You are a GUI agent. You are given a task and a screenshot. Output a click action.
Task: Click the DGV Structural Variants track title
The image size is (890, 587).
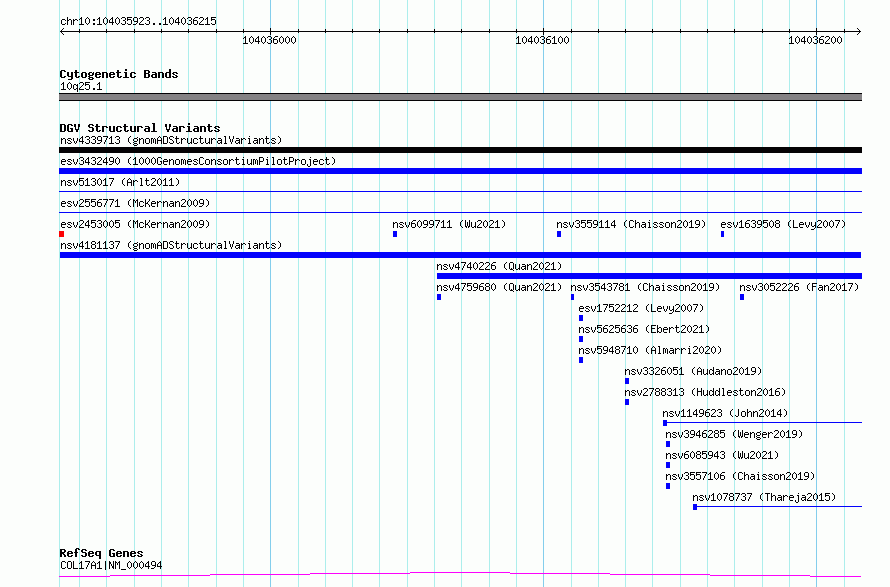click(x=140, y=128)
